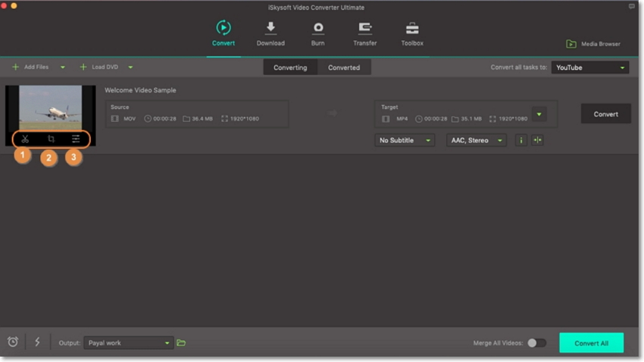Open the No Subtitle dropdown
The width and height of the screenshot is (644, 362).
[405, 140]
